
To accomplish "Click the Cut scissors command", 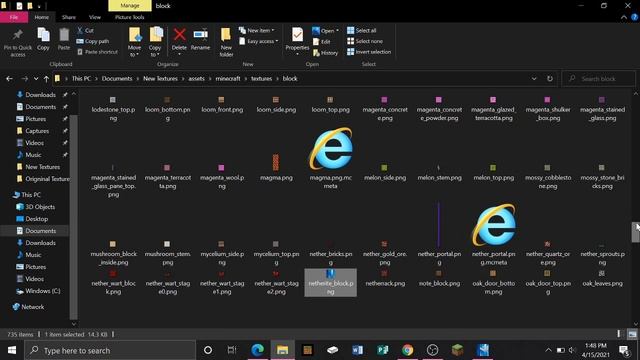I will 85,31.
